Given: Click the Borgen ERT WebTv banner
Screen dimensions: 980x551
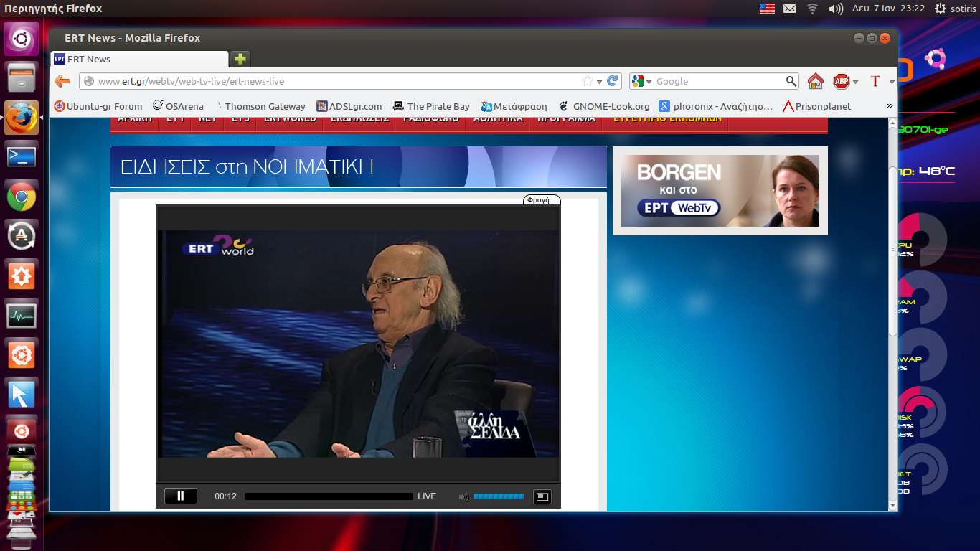Looking at the screenshot, I should 720,191.
